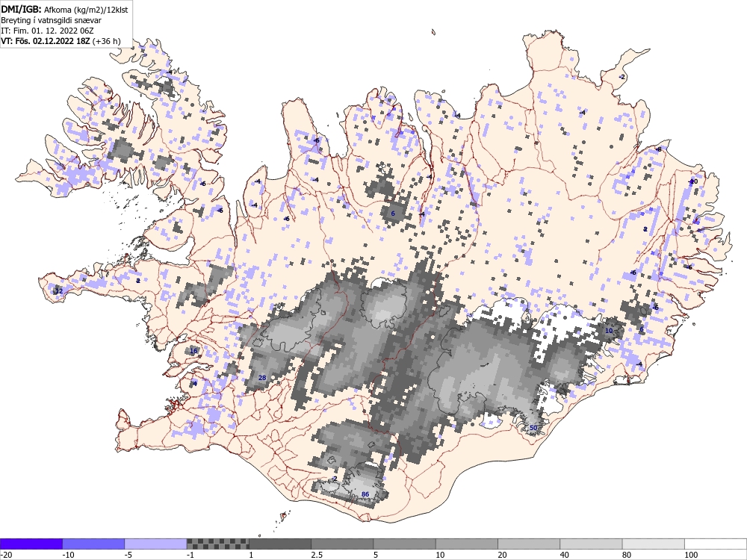The width and height of the screenshot is (747, 560).
Task: Select the medium purple -10 to -5 legend swatch
Action: pos(93,544)
